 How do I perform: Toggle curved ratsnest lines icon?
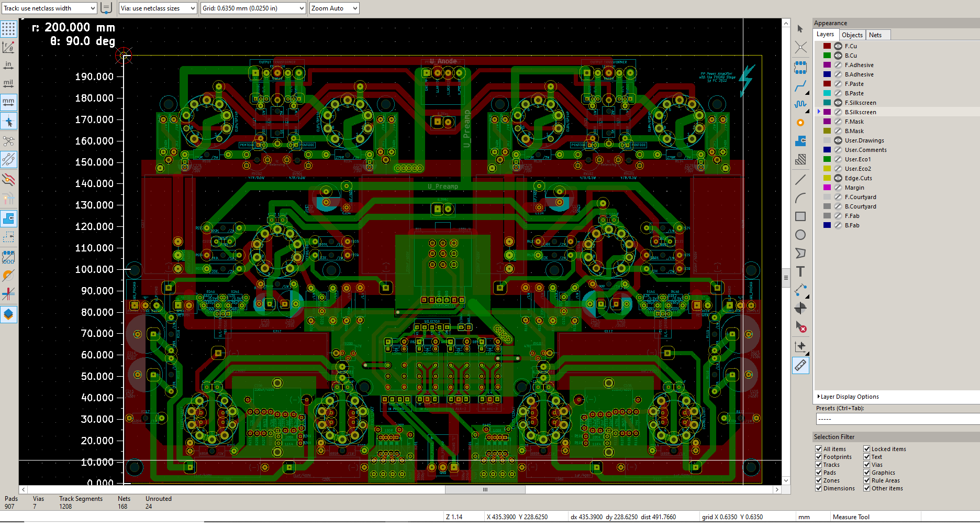[9, 160]
